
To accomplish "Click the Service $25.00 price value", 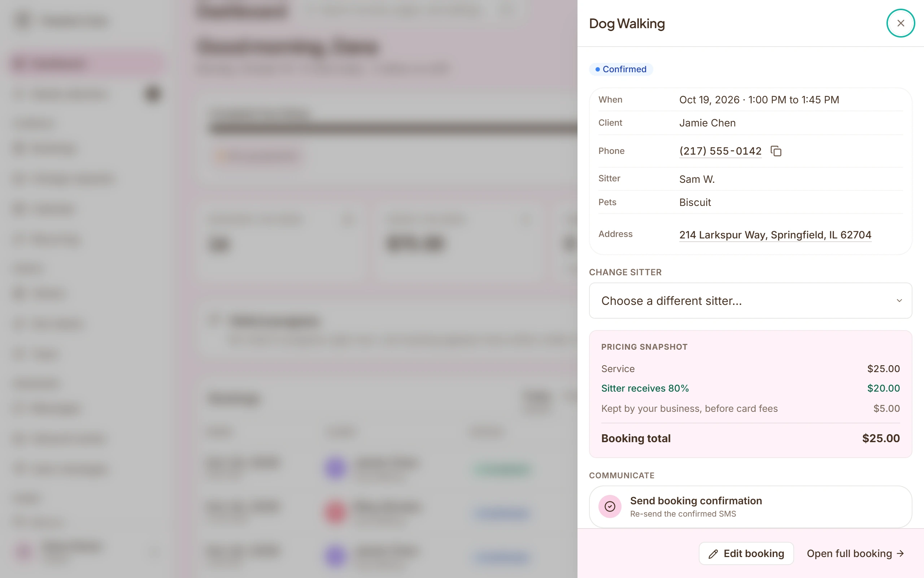I will click(884, 369).
